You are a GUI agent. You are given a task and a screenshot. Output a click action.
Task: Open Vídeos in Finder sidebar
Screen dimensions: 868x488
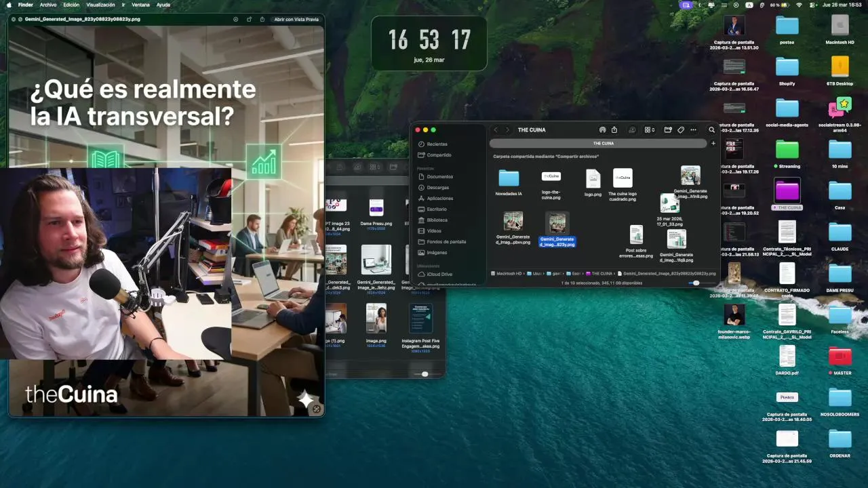click(x=429, y=231)
